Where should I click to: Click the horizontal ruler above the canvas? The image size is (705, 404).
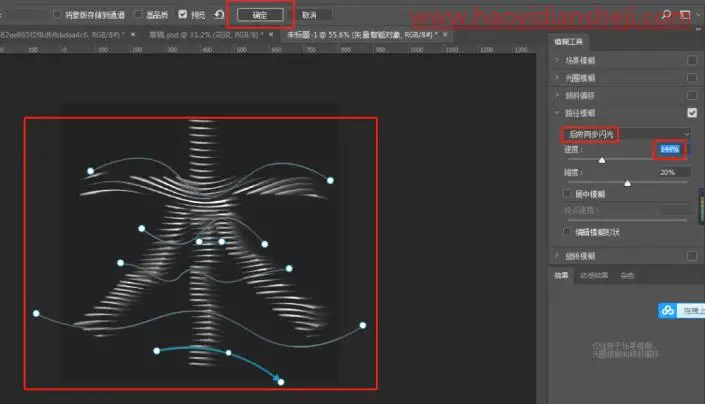coord(268,49)
